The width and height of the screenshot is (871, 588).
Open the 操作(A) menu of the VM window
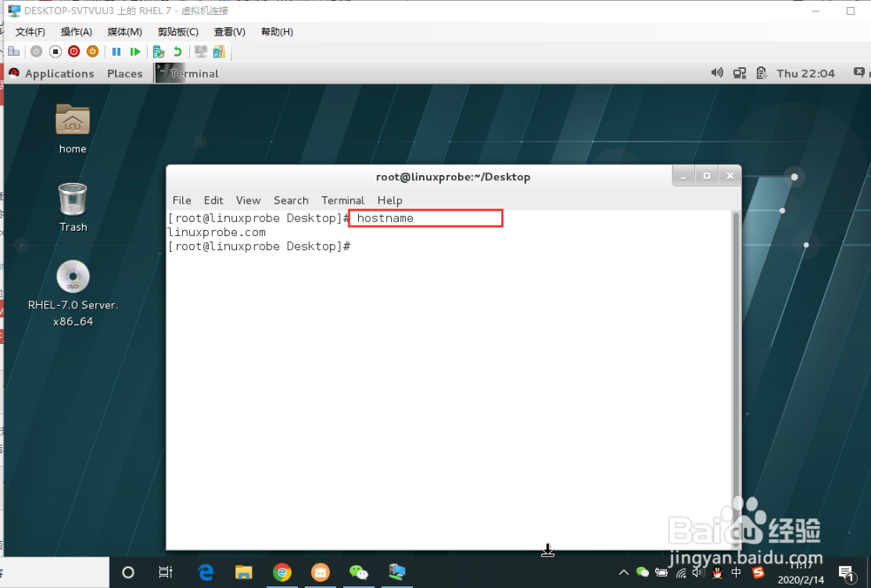tap(76, 31)
